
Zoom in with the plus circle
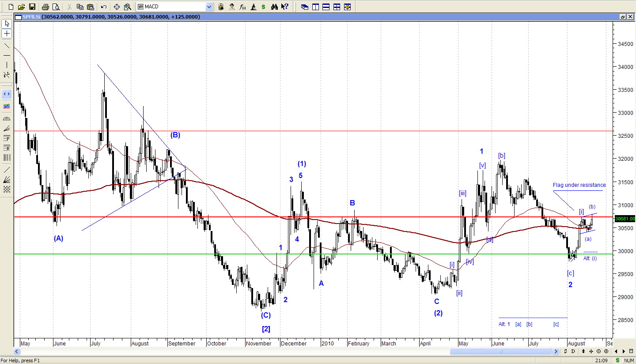point(606,351)
